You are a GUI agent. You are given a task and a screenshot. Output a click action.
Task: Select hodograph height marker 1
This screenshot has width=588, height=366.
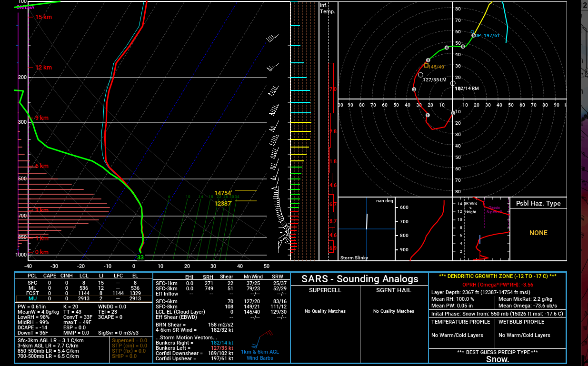(428, 115)
